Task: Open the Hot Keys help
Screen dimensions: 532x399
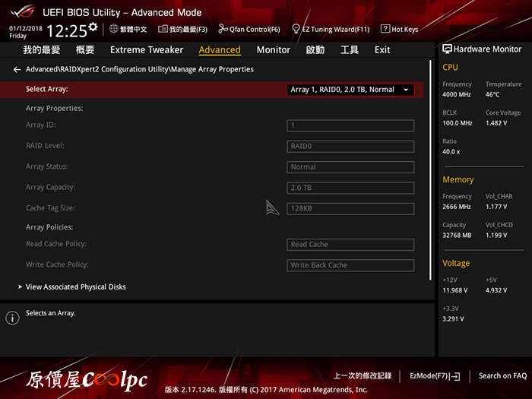Action: [x=399, y=29]
